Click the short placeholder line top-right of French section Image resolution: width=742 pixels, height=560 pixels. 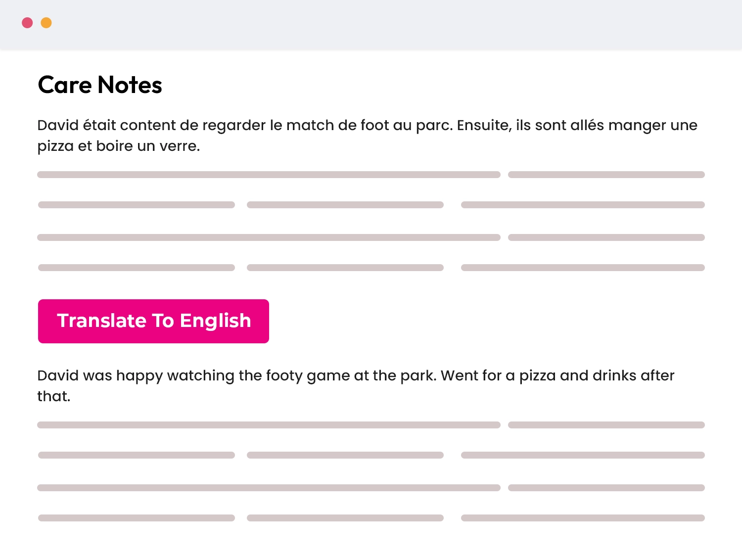606,174
